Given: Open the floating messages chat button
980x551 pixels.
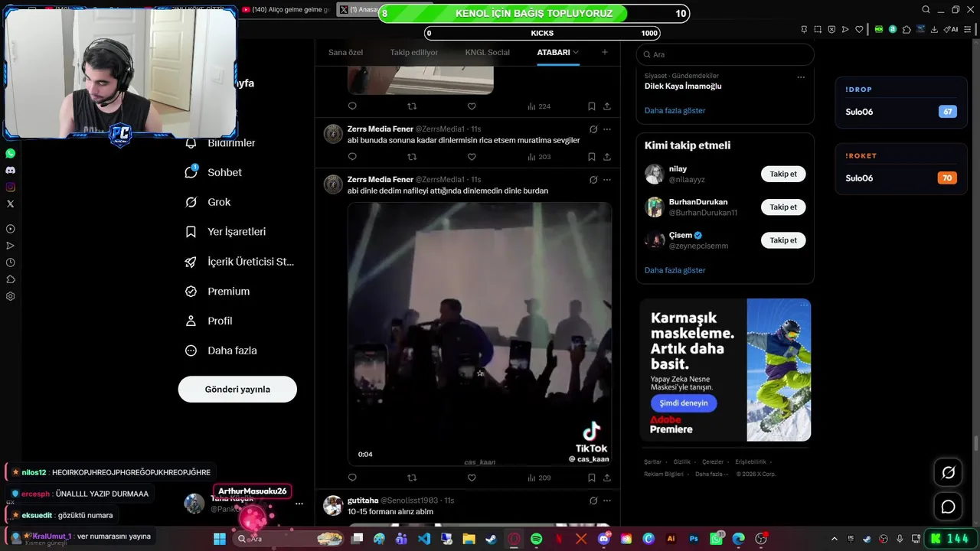Looking at the screenshot, I should click(x=948, y=507).
